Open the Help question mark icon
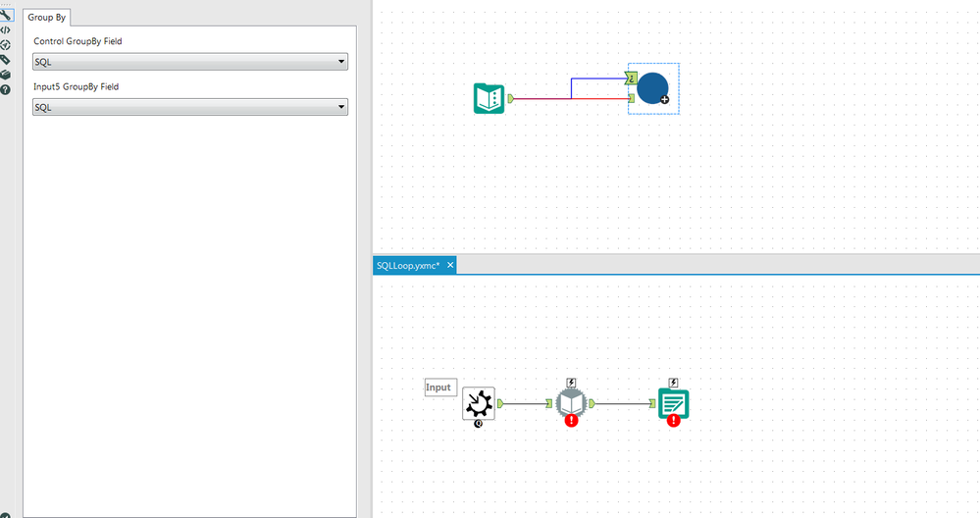The image size is (980, 518). pyautogui.click(x=5, y=90)
